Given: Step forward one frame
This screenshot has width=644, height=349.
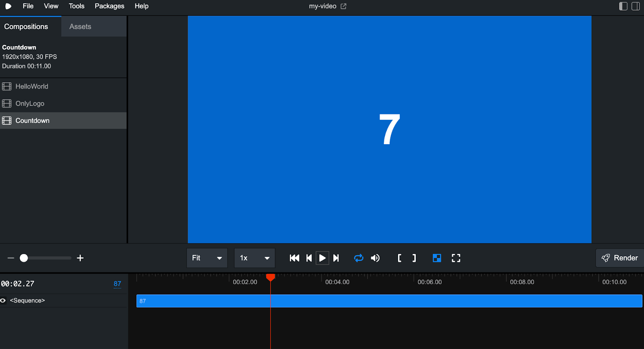Looking at the screenshot, I should coord(336,258).
